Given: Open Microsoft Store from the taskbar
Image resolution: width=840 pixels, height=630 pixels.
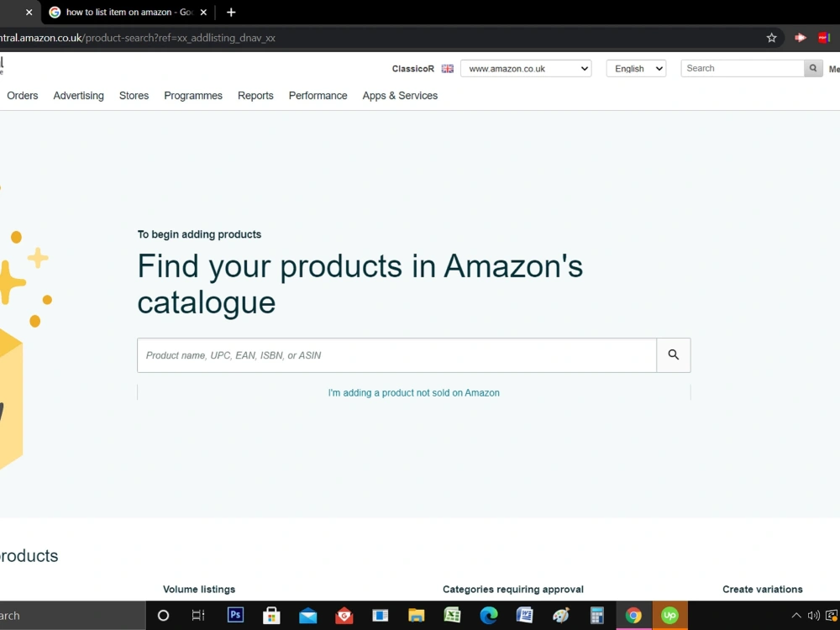Looking at the screenshot, I should click(x=271, y=616).
